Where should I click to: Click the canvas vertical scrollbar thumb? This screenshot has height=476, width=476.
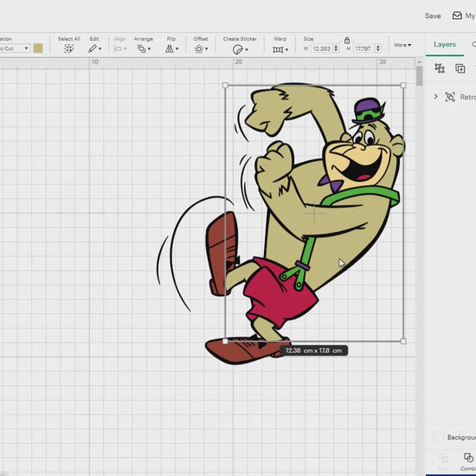click(419, 76)
